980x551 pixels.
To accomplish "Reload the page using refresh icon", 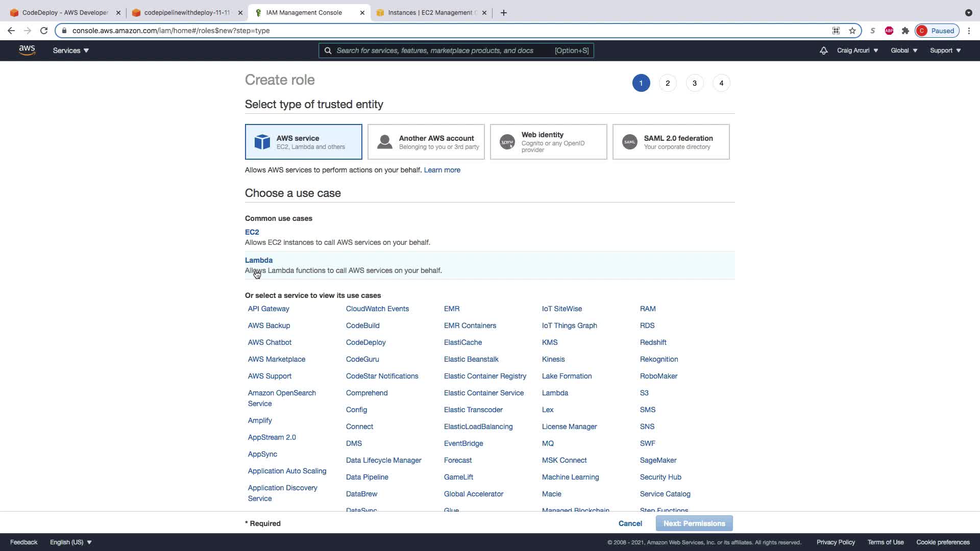I will click(x=44, y=31).
